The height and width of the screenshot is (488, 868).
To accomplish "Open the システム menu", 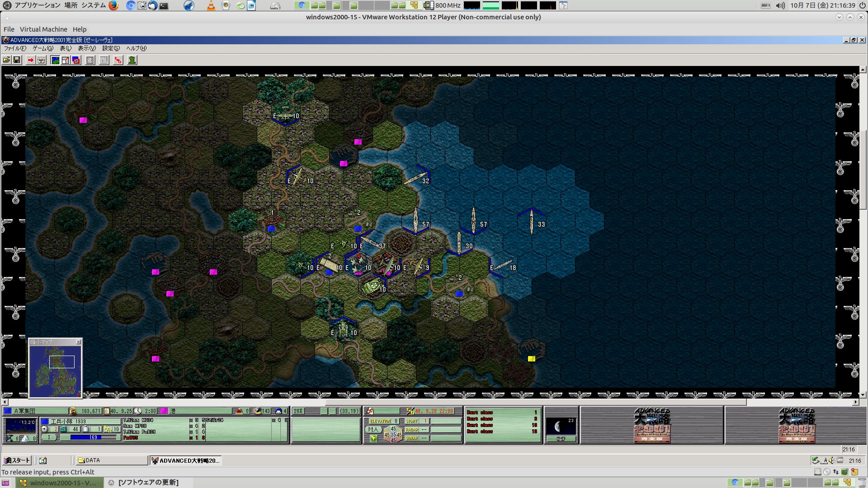I will (x=94, y=5).
